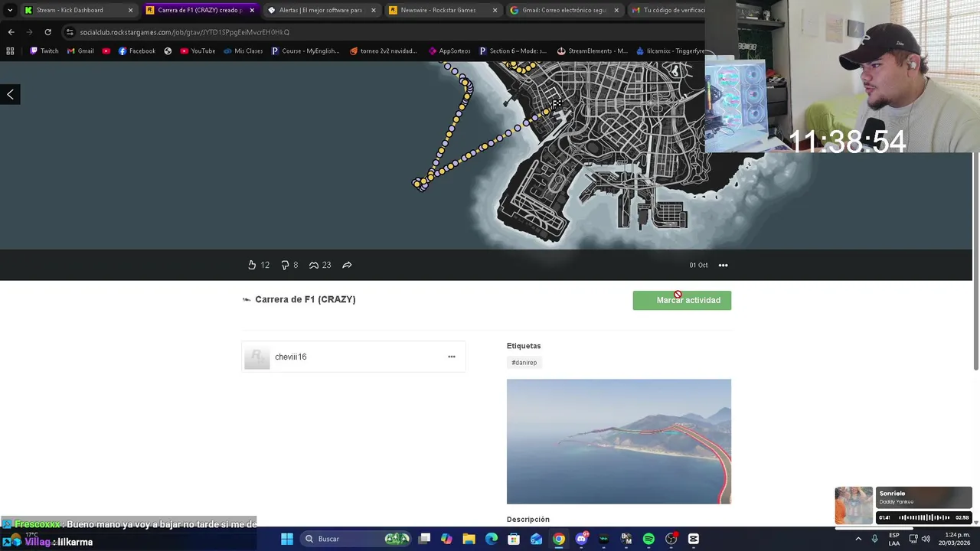Open the Section 6 – Mode bookmark
The height and width of the screenshot is (551, 980).
pyautogui.click(x=513, y=51)
